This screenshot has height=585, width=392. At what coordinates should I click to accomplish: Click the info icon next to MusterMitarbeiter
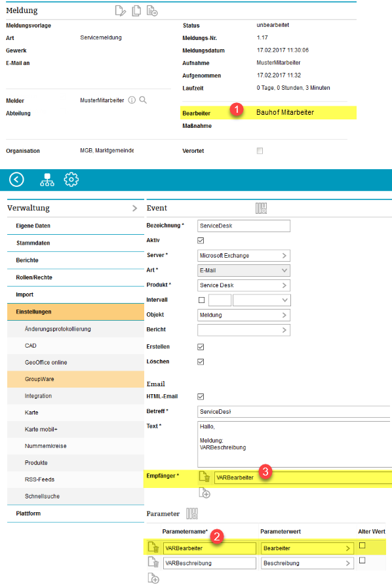point(132,100)
